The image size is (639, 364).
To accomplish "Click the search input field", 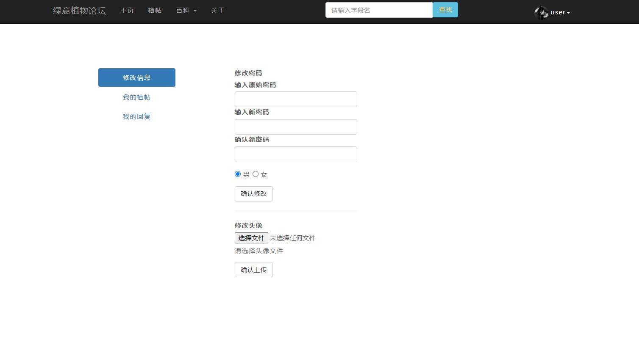I will [379, 10].
